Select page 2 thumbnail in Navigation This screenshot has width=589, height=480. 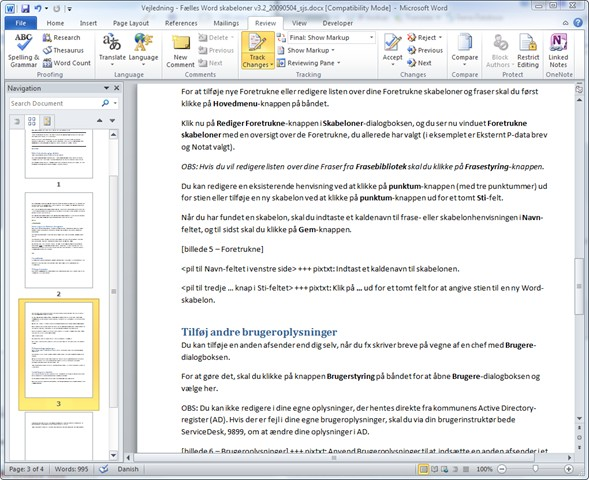click(59, 240)
